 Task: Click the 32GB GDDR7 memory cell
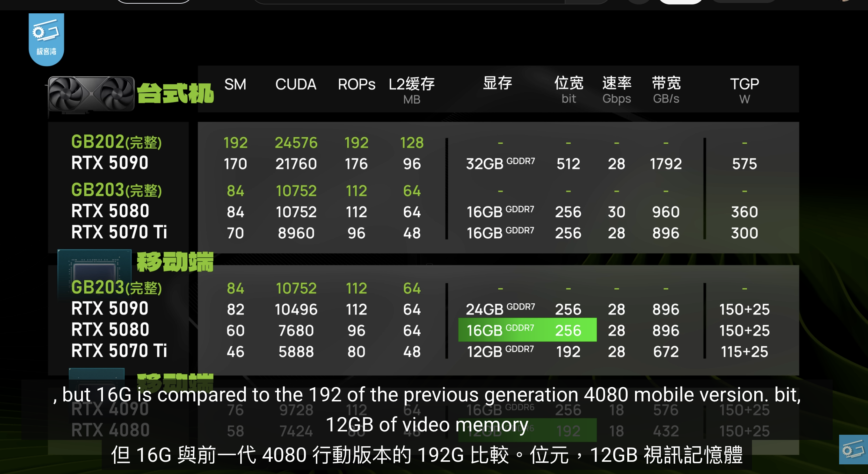click(x=500, y=163)
